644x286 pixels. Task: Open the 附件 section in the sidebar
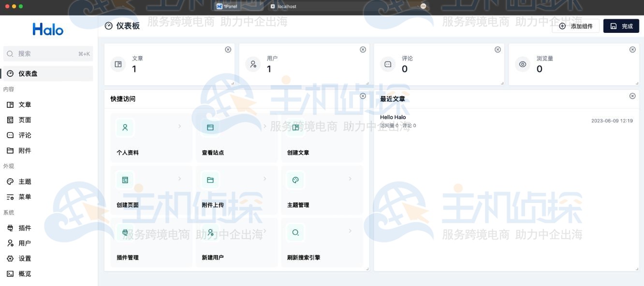coord(26,150)
